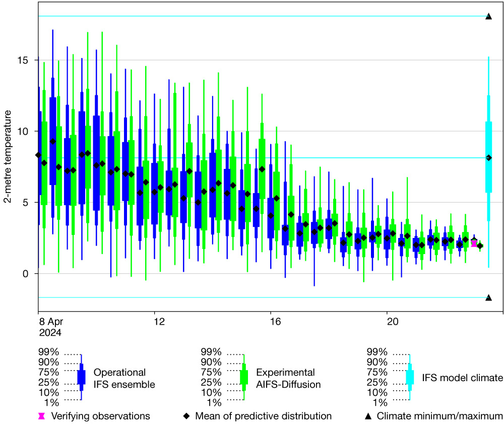Click the 1% label in IFS model climate legend
Screen dimensions: 504x425
click(x=380, y=402)
